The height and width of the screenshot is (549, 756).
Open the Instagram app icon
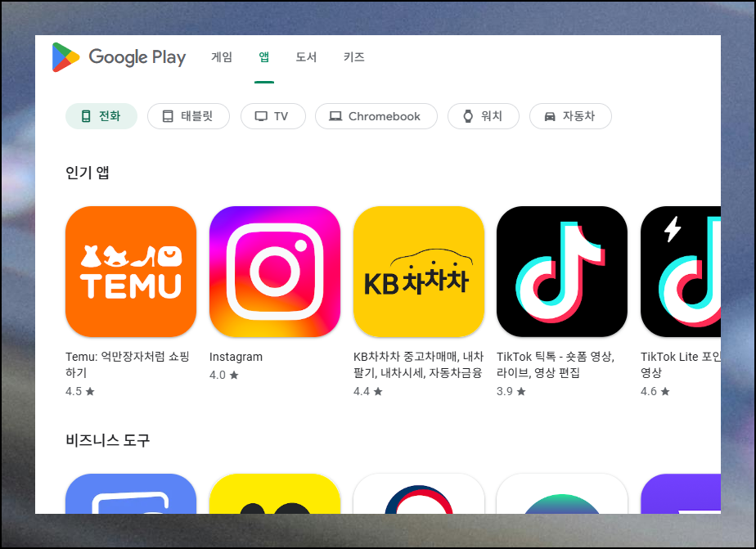coord(275,272)
